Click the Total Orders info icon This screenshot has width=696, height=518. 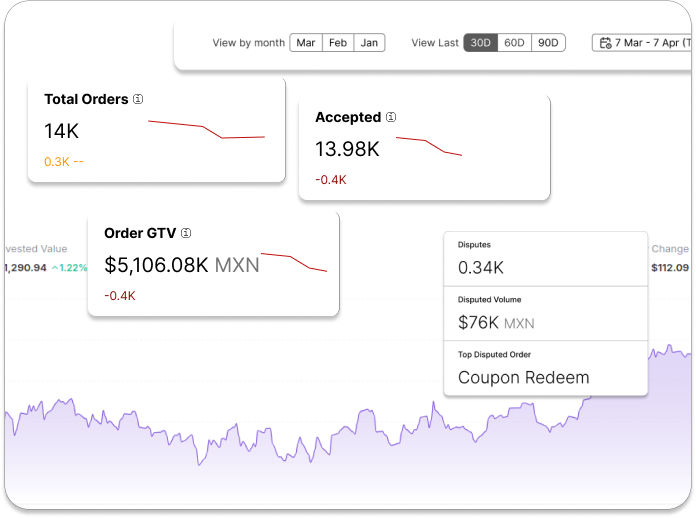click(138, 99)
